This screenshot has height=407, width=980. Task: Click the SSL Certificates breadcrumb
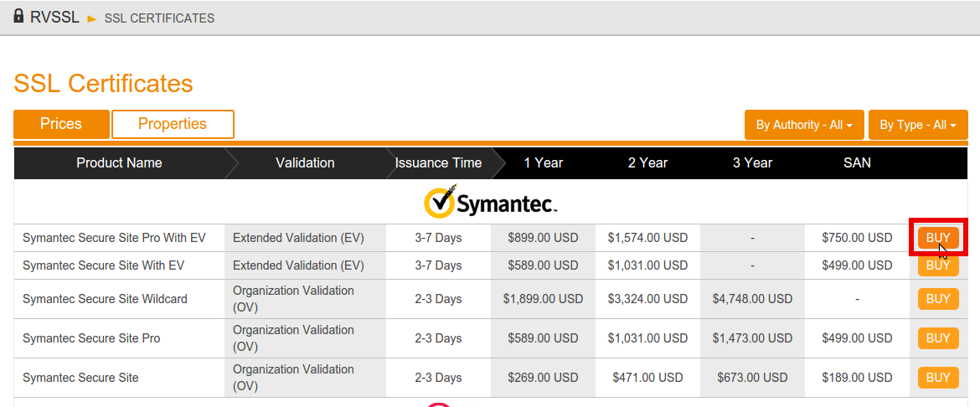pyautogui.click(x=159, y=18)
